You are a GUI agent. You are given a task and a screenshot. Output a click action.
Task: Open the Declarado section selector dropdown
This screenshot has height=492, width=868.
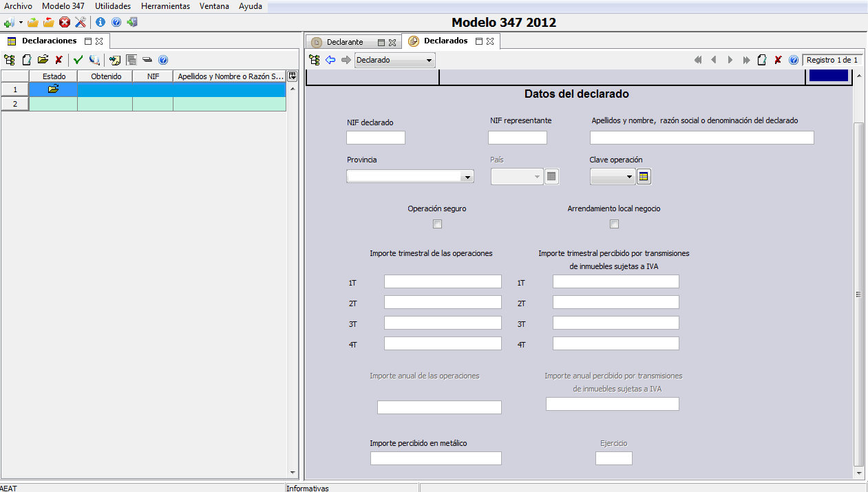click(394, 60)
